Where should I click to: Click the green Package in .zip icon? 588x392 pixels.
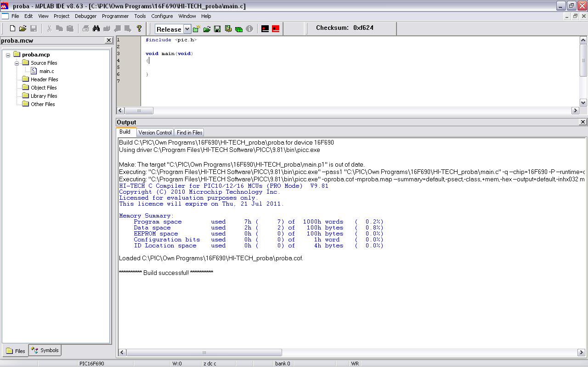[238, 29]
